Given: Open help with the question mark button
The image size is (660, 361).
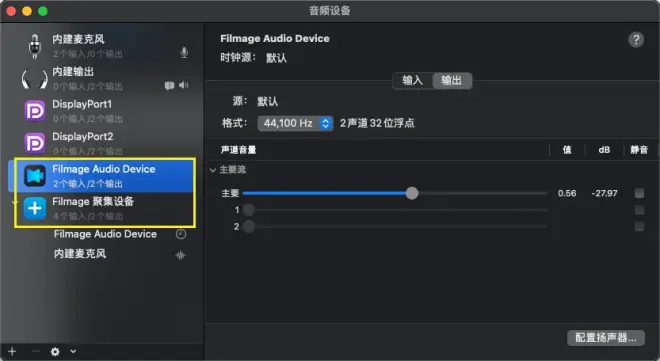Looking at the screenshot, I should click(636, 40).
